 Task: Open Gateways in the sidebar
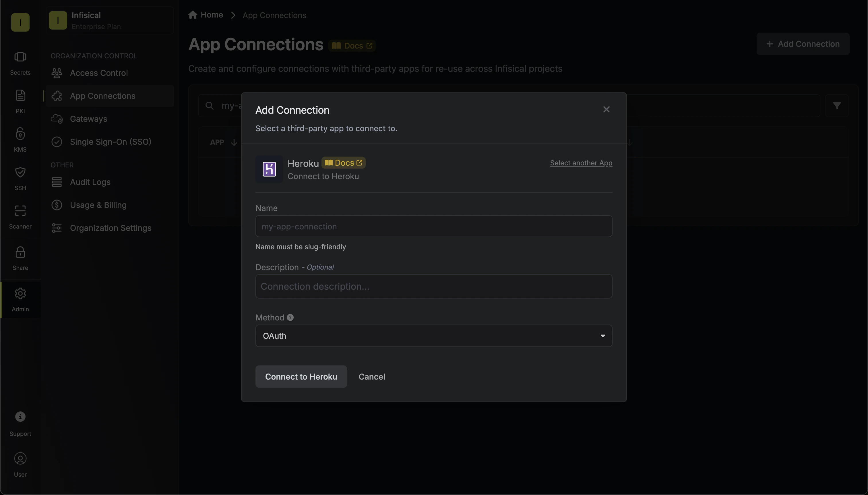110,119
